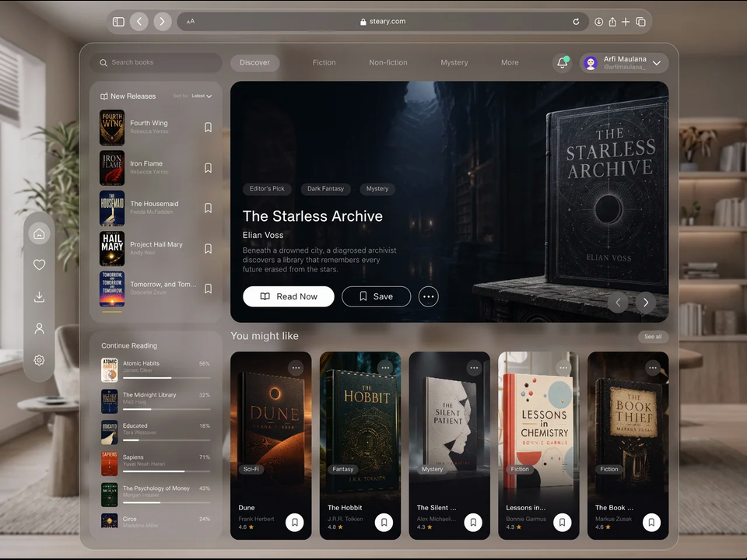
Task: Click the Editor's Pick tag
Action: [267, 188]
